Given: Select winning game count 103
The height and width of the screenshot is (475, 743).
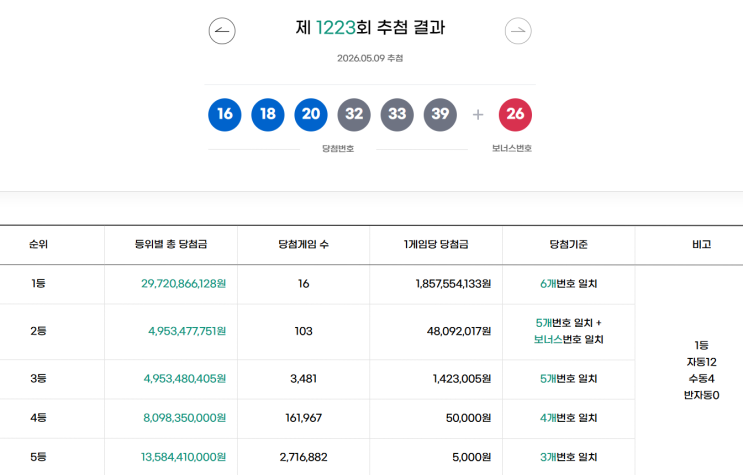Looking at the screenshot, I should (303, 331).
